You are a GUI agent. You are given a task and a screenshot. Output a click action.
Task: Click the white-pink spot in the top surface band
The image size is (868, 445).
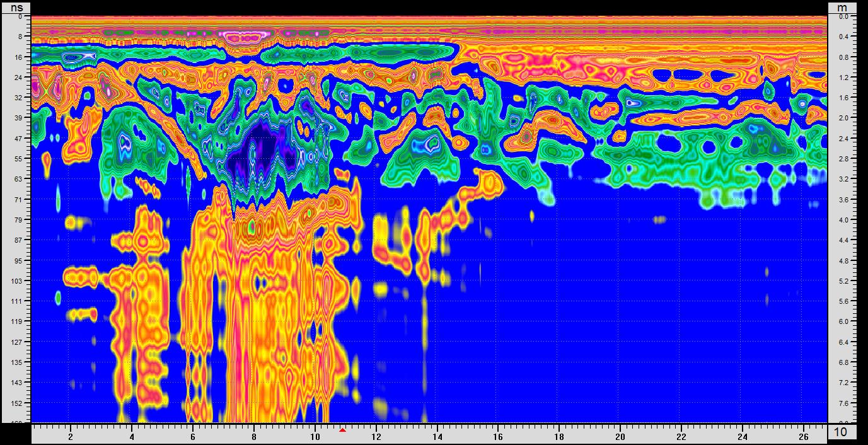(243, 37)
